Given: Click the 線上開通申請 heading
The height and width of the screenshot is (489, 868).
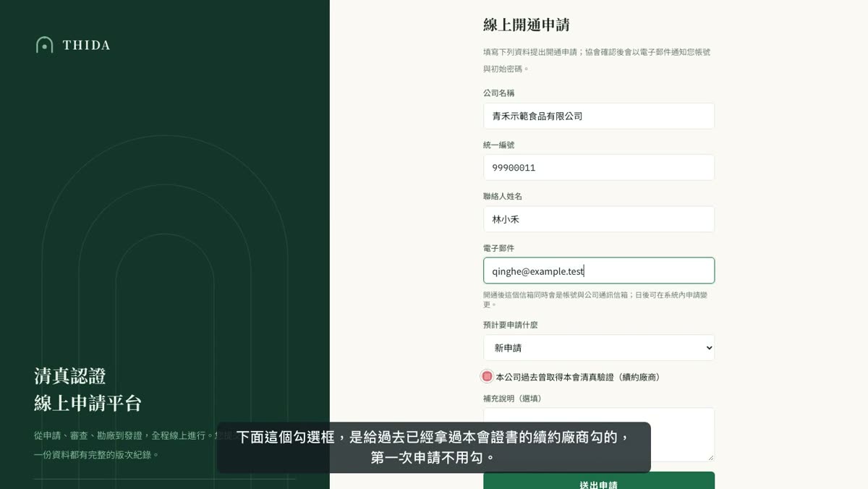Looking at the screenshot, I should [527, 25].
